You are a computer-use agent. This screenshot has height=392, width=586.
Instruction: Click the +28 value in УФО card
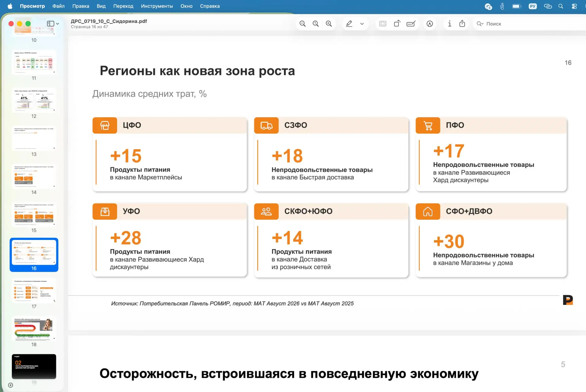pyautogui.click(x=126, y=238)
